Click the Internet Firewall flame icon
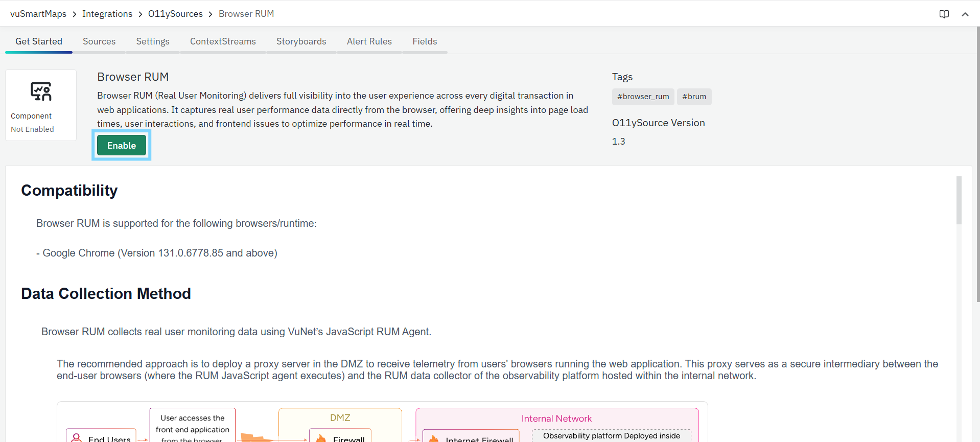Image resolution: width=980 pixels, height=442 pixels. tap(434, 438)
